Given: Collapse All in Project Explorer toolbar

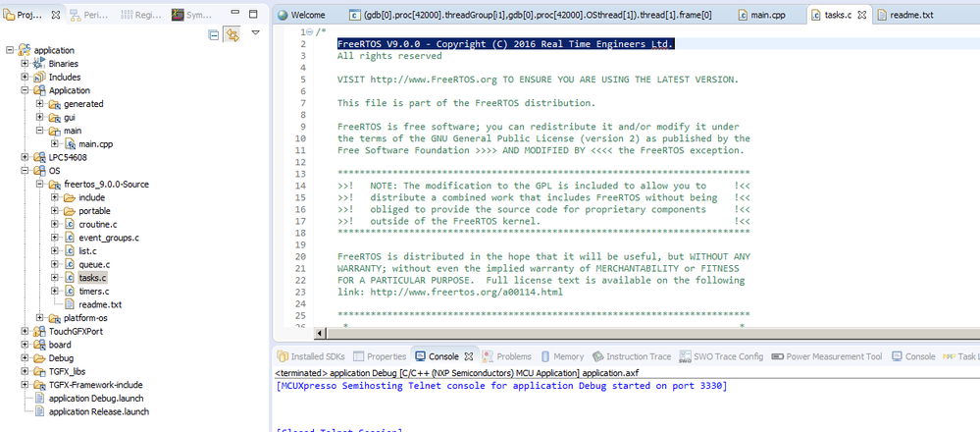Looking at the screenshot, I should (214, 35).
